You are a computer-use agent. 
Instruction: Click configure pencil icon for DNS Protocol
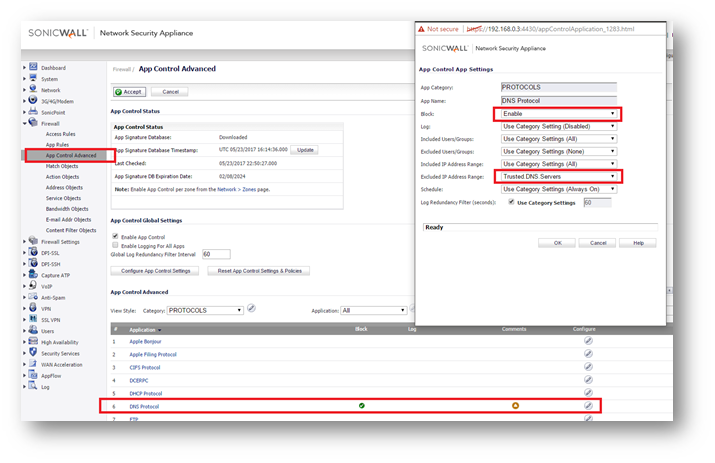click(x=588, y=406)
